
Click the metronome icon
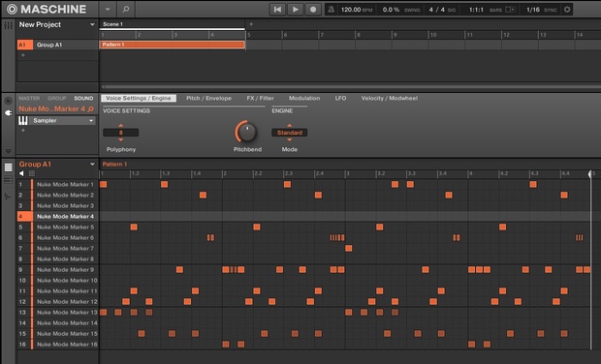332,10
